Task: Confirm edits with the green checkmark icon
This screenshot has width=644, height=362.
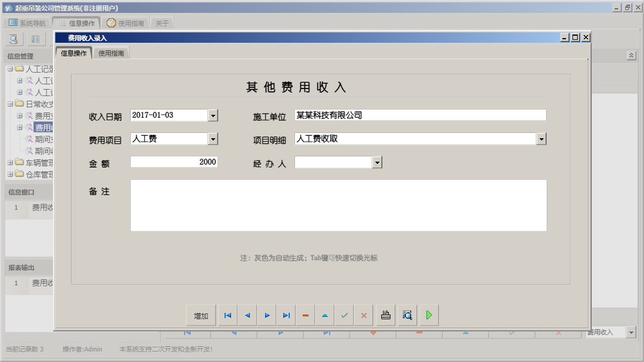Action: coord(344,315)
